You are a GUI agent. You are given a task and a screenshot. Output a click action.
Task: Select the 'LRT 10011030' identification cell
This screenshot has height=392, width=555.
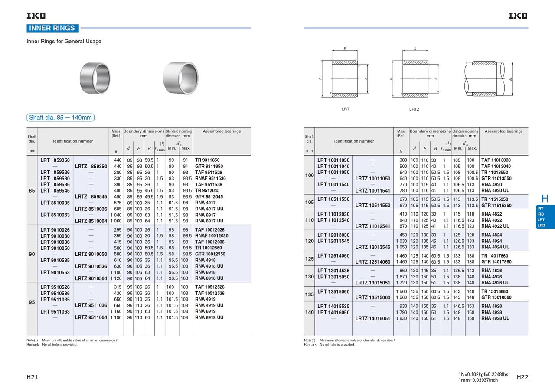coord(333,160)
